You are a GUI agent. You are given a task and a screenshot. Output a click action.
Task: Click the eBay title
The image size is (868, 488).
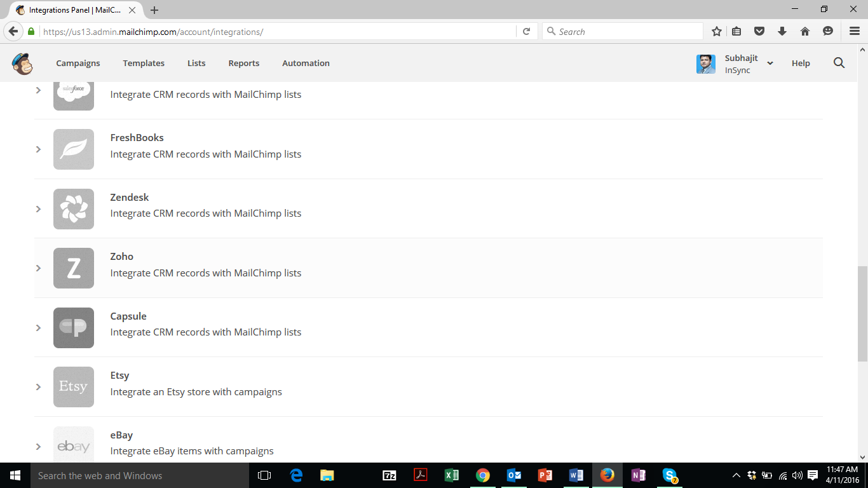coord(121,435)
